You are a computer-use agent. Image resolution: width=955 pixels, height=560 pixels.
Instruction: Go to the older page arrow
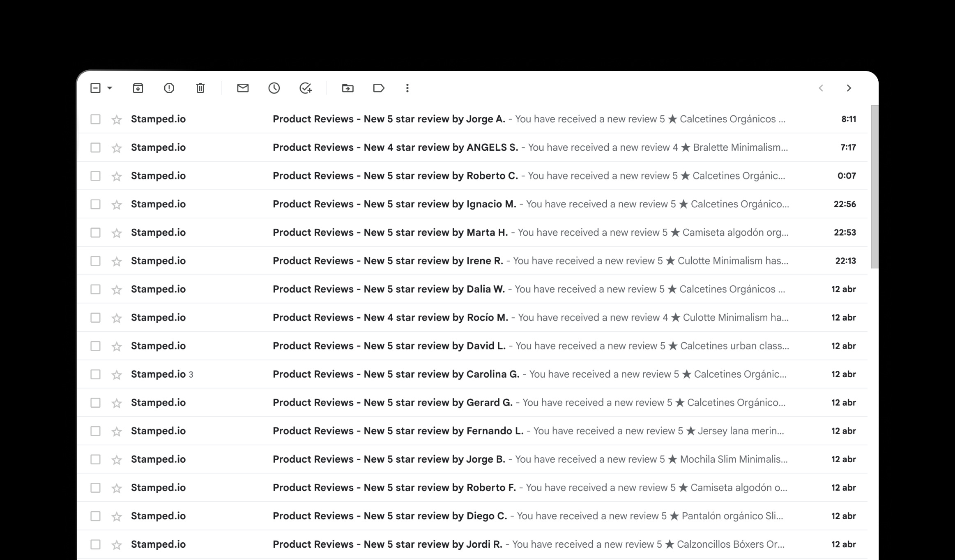coord(849,88)
